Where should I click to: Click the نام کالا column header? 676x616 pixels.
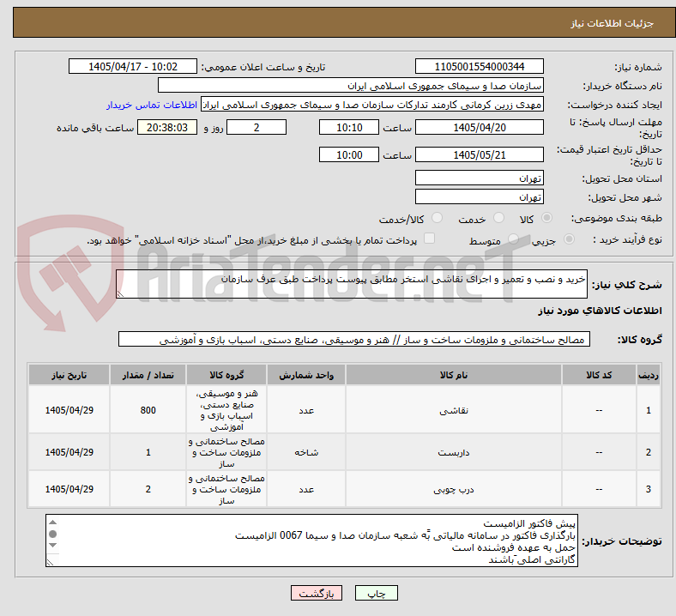(454, 375)
